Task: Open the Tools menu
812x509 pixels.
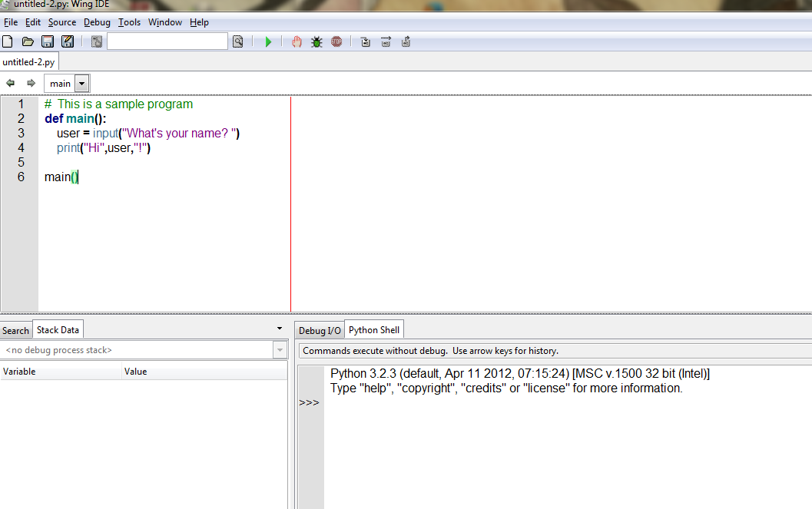Action: (130, 22)
